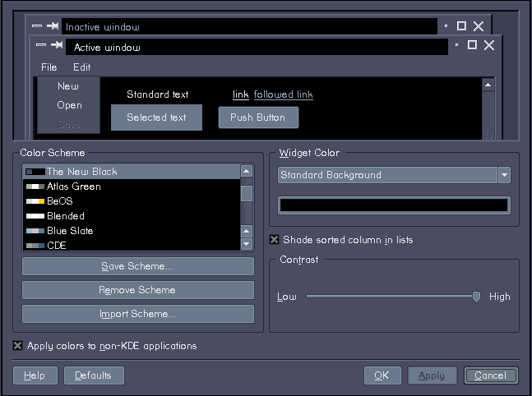532x396 pixels.
Task: Click the Inactive window close X icon
Action: tap(479, 26)
